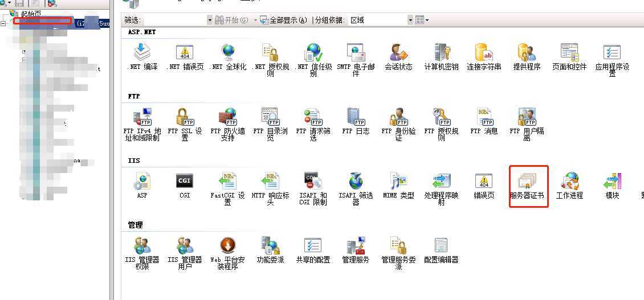Click the 筛选 filter input field

coord(176,20)
